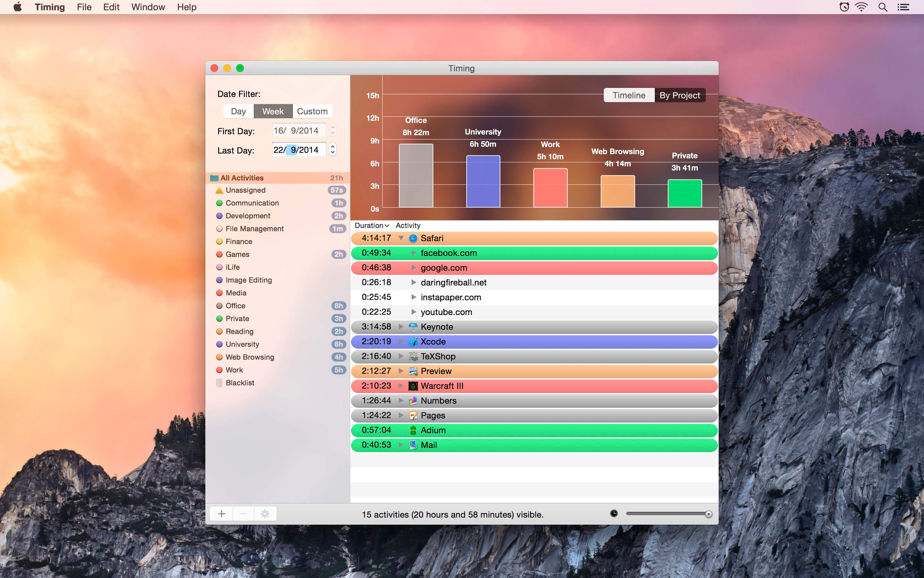Open the alarm clock menu bar icon
Image resolution: width=924 pixels, height=578 pixels.
point(844,7)
